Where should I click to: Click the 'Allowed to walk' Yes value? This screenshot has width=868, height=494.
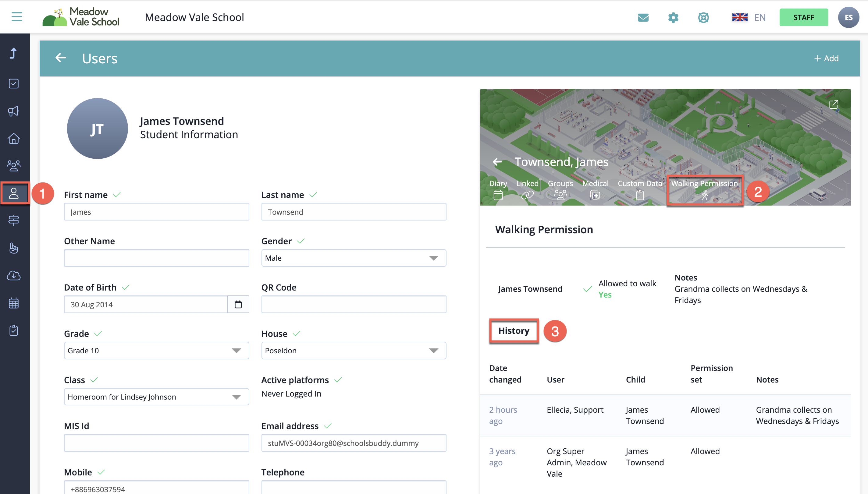(x=605, y=295)
